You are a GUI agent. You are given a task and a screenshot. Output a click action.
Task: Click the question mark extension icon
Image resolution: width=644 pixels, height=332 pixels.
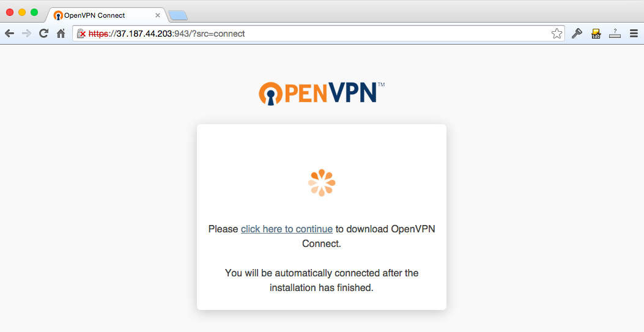[615, 34]
